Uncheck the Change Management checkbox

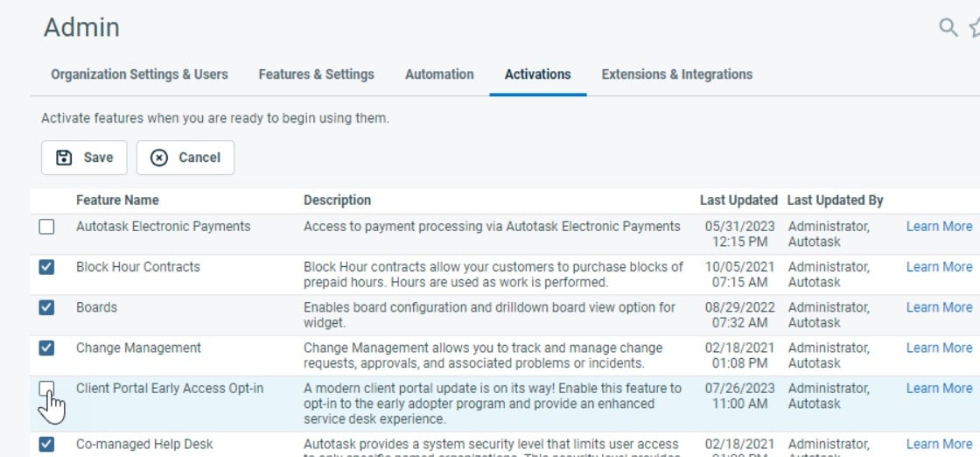pyautogui.click(x=46, y=348)
